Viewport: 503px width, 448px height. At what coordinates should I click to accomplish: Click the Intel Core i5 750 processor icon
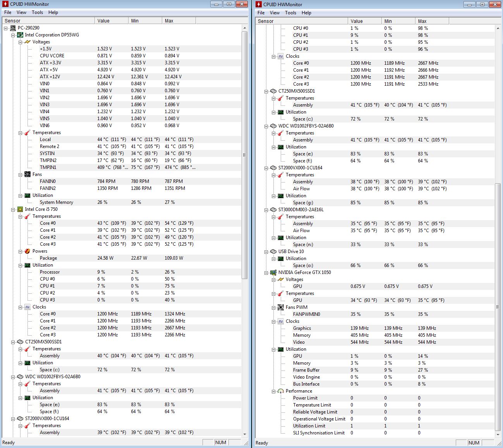20,209
